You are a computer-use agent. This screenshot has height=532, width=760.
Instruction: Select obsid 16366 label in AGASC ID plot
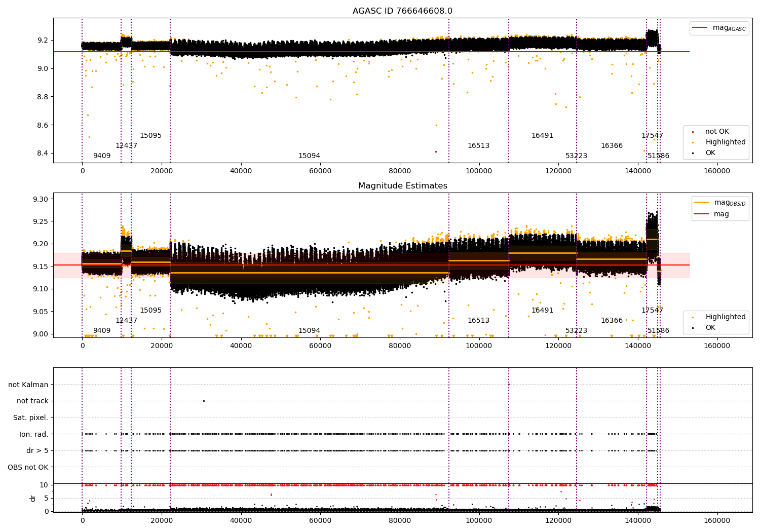(x=612, y=146)
